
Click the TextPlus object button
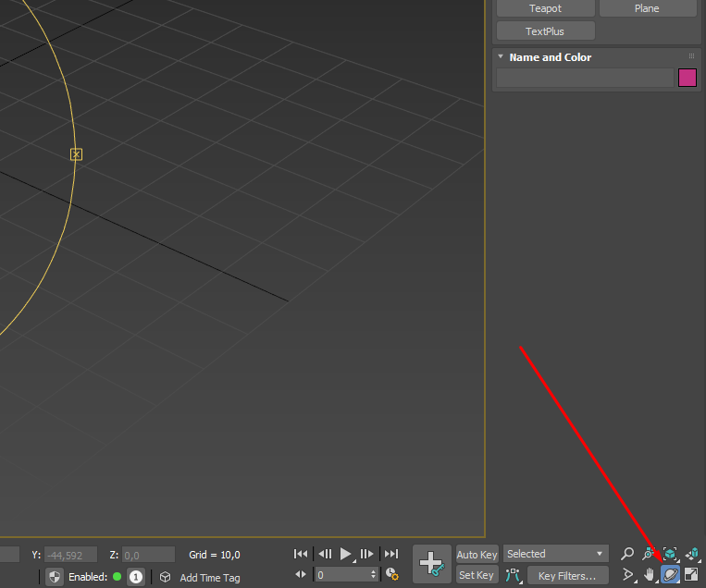tap(545, 31)
